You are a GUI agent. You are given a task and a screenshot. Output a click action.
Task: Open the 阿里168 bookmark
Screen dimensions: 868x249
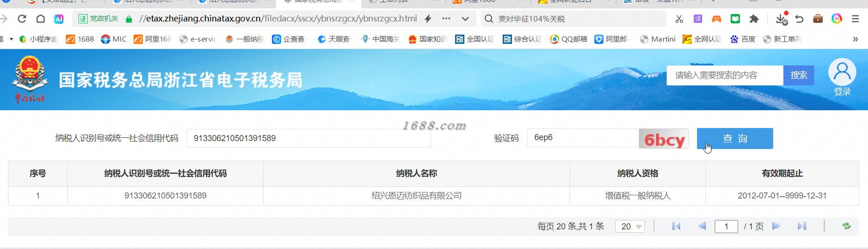[152, 39]
